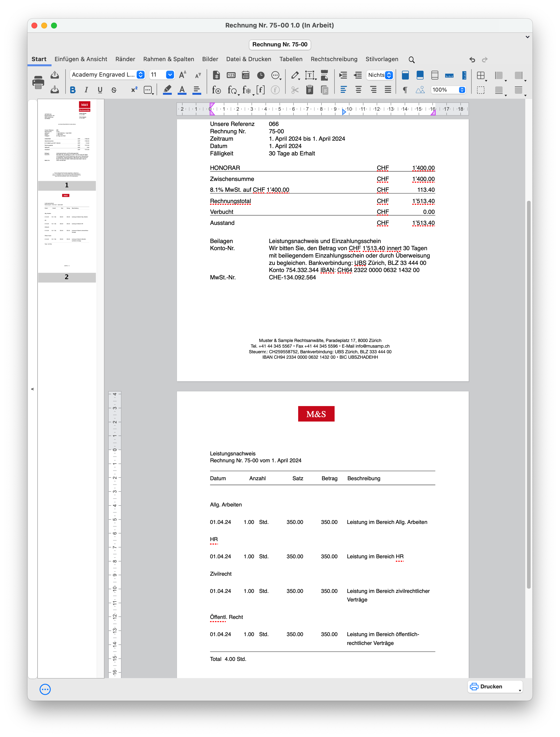Click Rechnung Nr. 75-00 document tab
This screenshot has height=737, width=560.
click(x=280, y=44)
